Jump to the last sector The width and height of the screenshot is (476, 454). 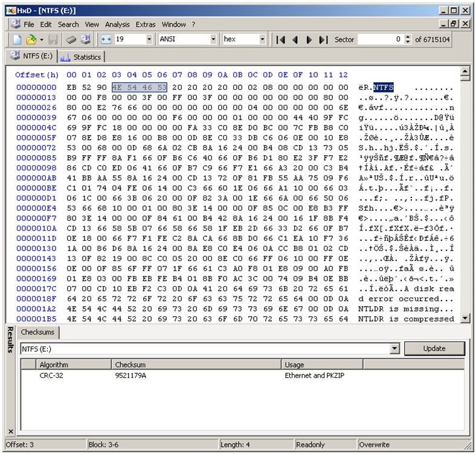pos(323,40)
